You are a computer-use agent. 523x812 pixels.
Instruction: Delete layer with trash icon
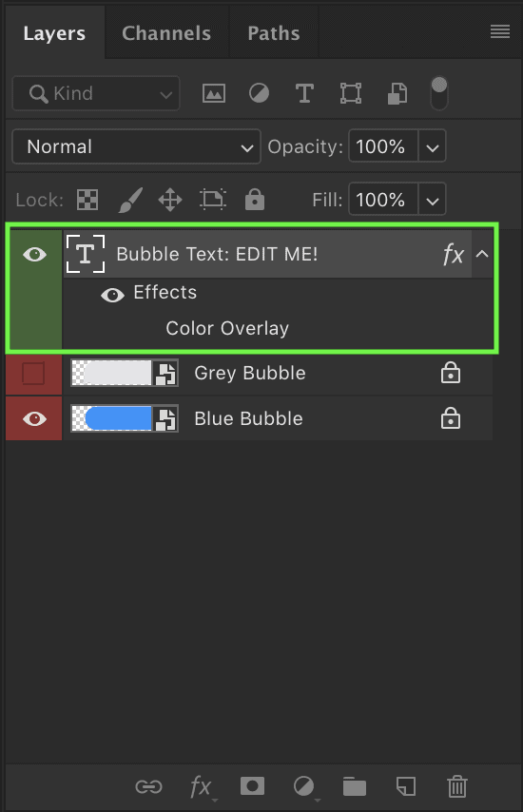(457, 786)
